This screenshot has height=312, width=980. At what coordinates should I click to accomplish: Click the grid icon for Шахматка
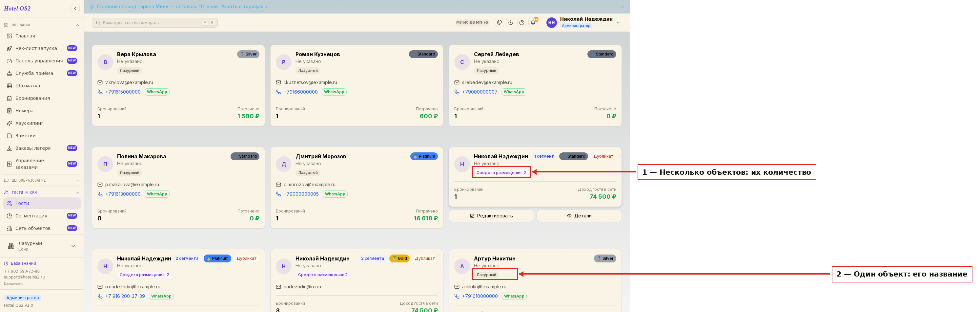click(x=10, y=86)
